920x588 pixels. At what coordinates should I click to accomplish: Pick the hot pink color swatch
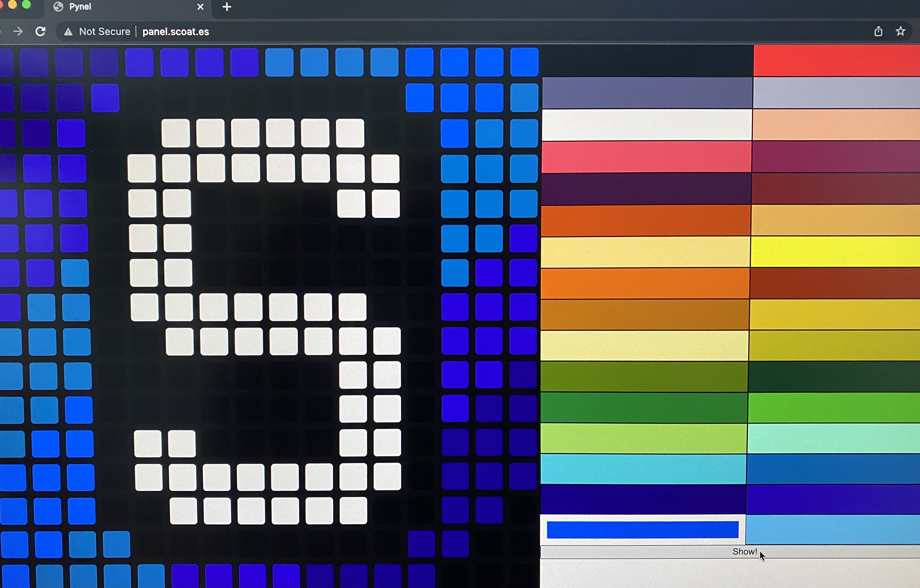click(x=646, y=157)
